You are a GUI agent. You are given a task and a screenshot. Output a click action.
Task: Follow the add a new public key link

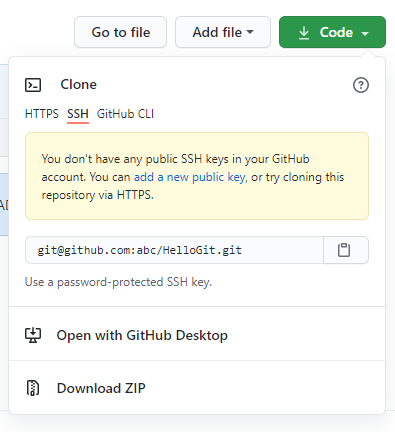pyautogui.click(x=189, y=177)
